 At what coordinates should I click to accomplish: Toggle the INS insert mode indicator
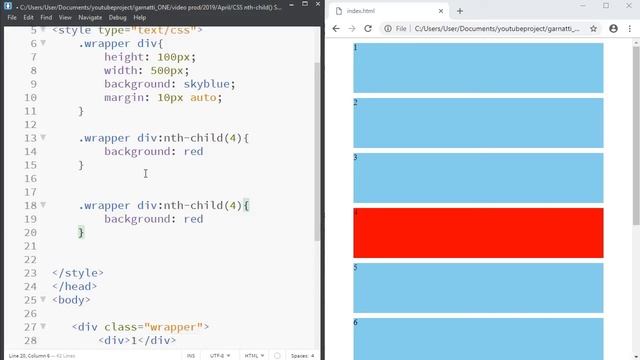pos(191,356)
